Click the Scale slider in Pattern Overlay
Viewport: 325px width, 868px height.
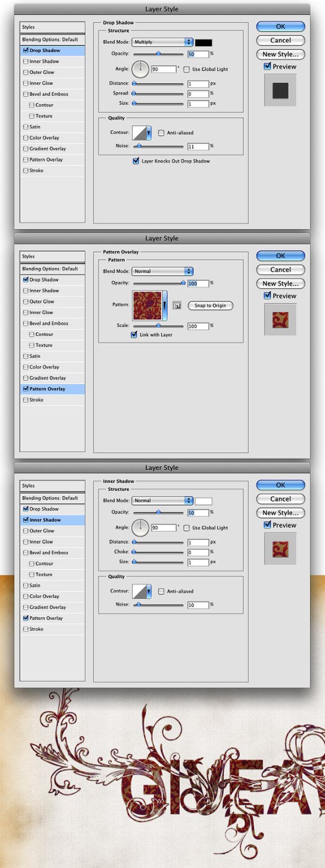[x=158, y=325]
